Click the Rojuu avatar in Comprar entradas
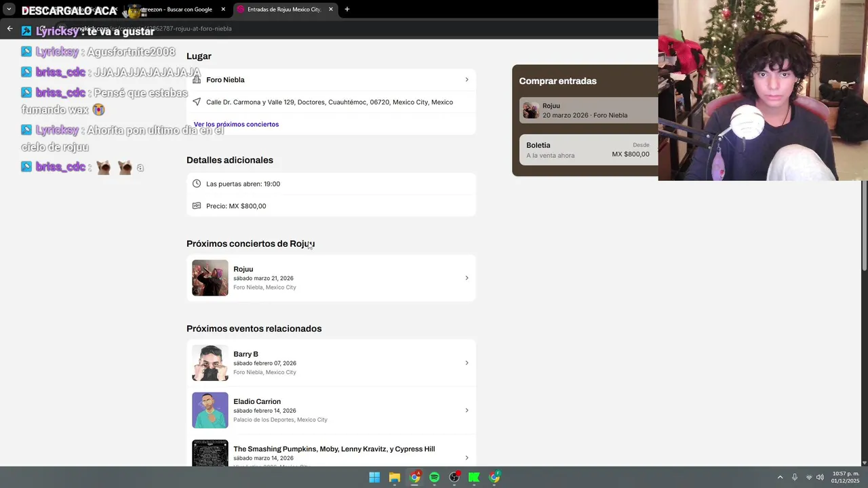This screenshot has height=488, width=868. pyautogui.click(x=531, y=110)
